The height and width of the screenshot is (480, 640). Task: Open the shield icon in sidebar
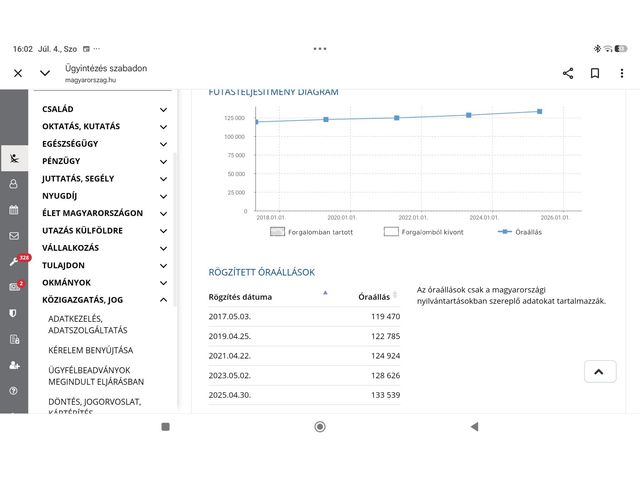pos(13,313)
